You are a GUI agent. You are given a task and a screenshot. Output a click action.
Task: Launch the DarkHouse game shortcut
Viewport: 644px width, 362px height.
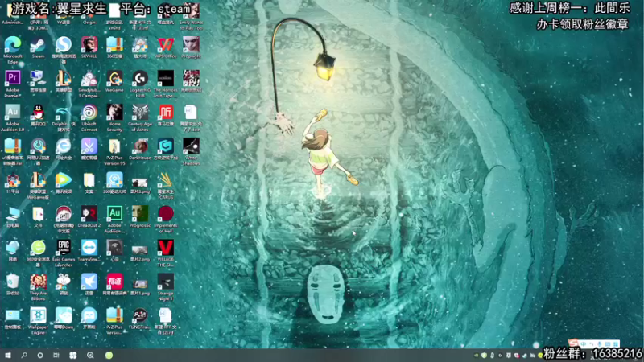(x=140, y=146)
